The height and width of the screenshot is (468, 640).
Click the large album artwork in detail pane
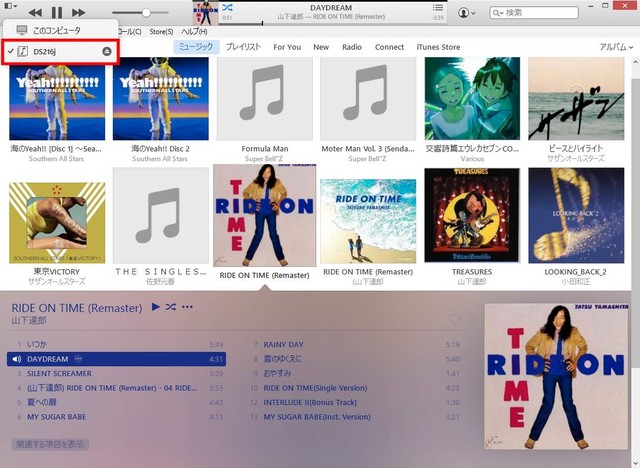pos(556,376)
